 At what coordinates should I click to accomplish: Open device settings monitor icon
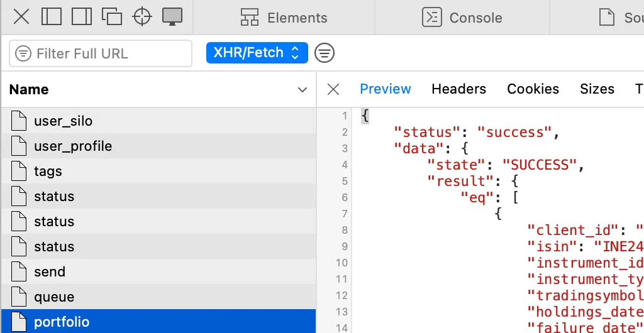(172, 17)
